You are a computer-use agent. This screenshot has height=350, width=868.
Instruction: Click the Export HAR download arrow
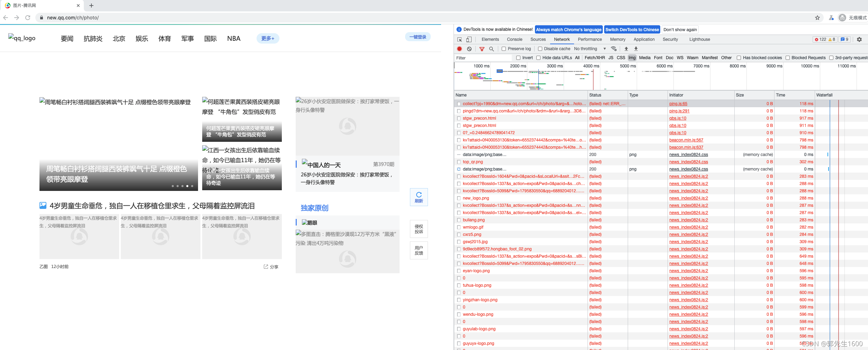pyautogui.click(x=636, y=49)
